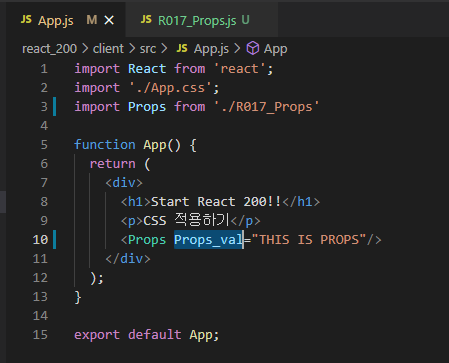The width and height of the screenshot is (449, 363).
Task: Click the 'React' identifier on line 1
Action: tap(147, 69)
